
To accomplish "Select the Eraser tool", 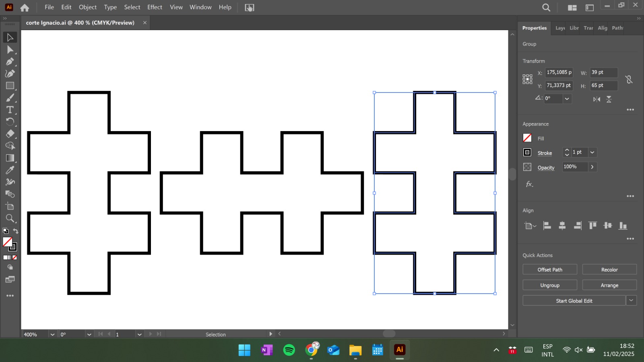I will coord(10,134).
